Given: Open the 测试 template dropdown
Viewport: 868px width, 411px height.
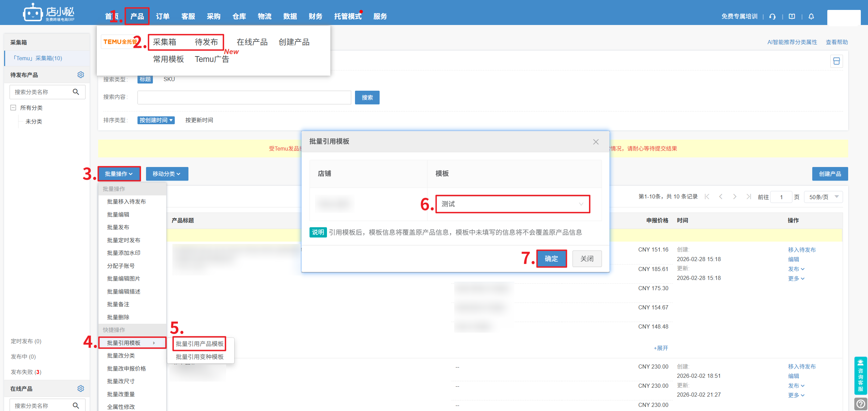Looking at the screenshot, I should click(512, 204).
